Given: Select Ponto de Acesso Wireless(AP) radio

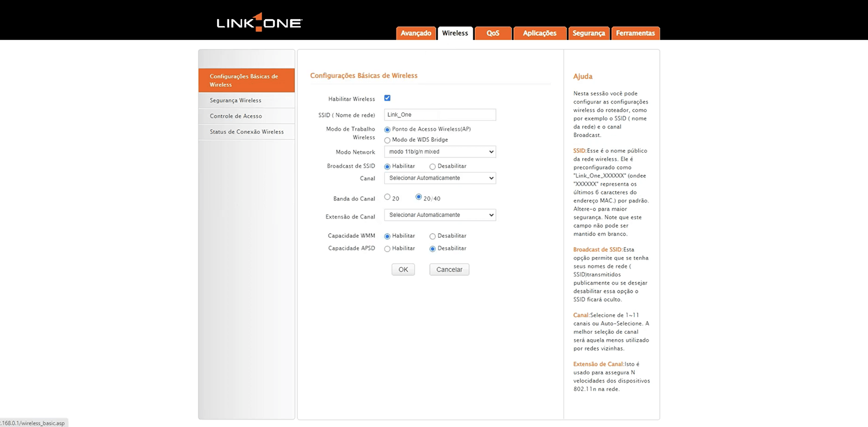Looking at the screenshot, I should [x=388, y=130].
